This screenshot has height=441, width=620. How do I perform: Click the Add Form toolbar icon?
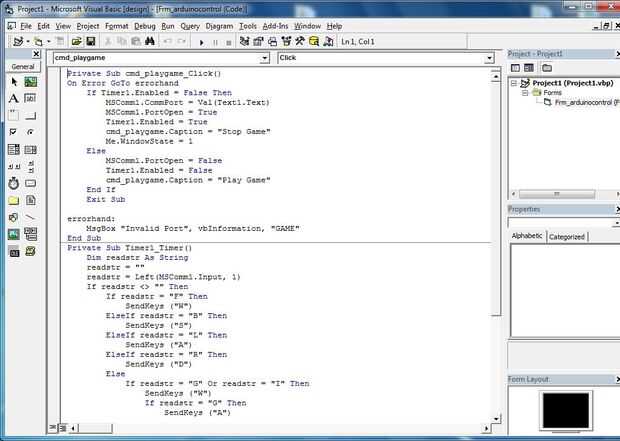coord(38,41)
